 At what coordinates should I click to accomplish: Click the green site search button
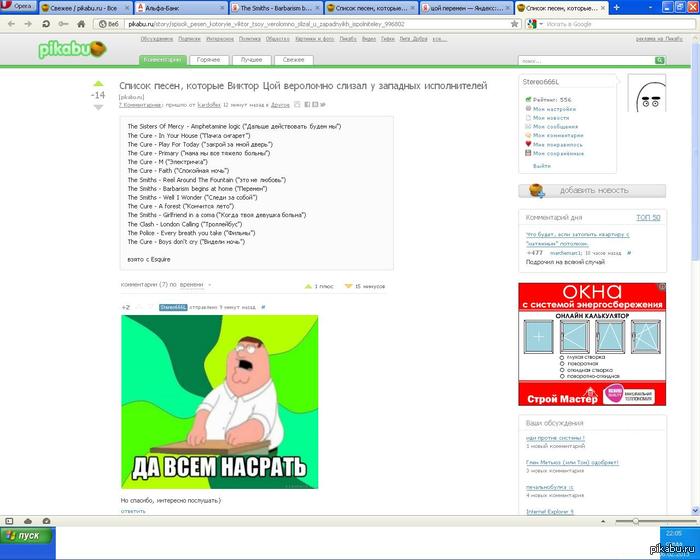pos(660,60)
